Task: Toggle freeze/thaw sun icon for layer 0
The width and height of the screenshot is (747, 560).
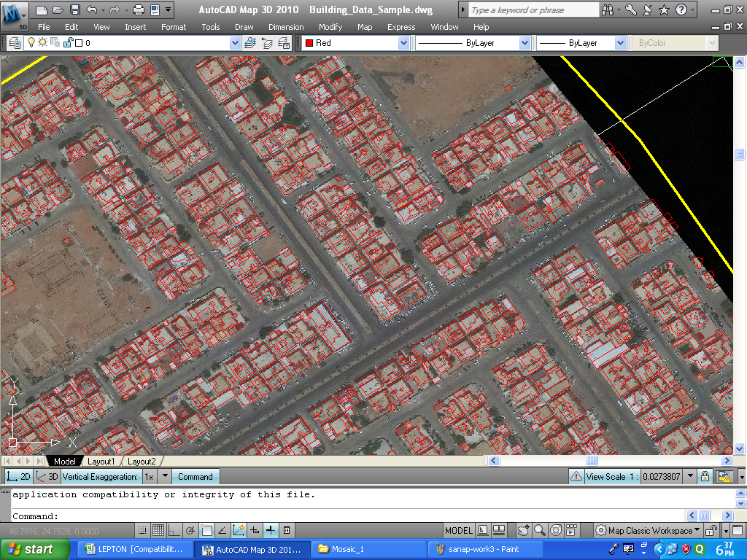Action: (43, 43)
